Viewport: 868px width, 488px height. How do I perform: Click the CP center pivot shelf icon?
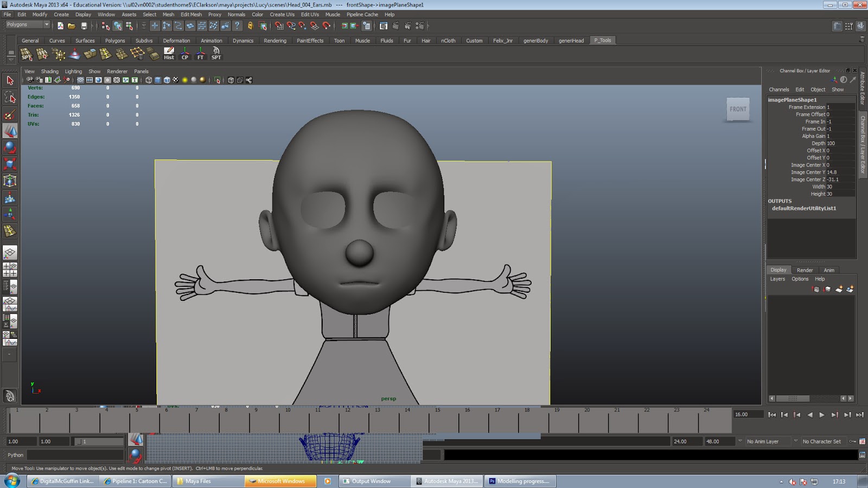point(185,53)
